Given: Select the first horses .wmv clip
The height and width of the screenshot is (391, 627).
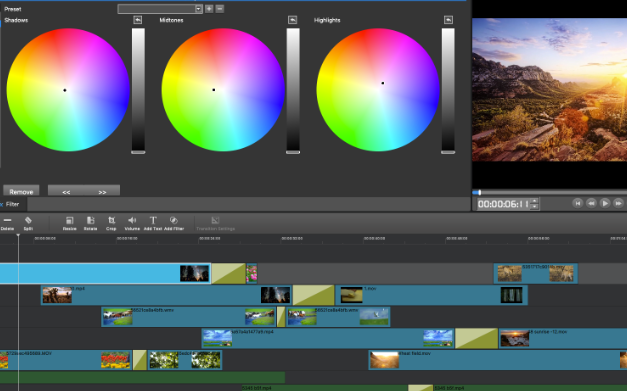Looking at the screenshot, I should pyautogui.click(x=189, y=317).
